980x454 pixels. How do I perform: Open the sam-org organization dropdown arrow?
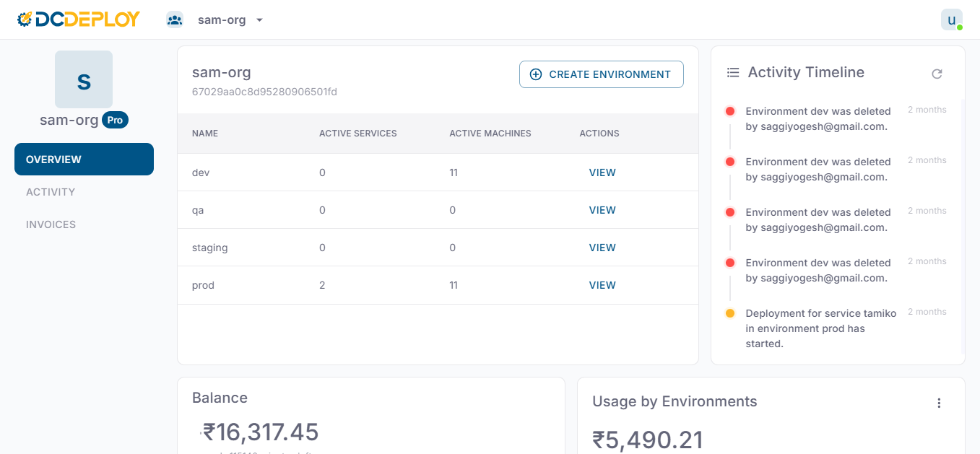(259, 20)
